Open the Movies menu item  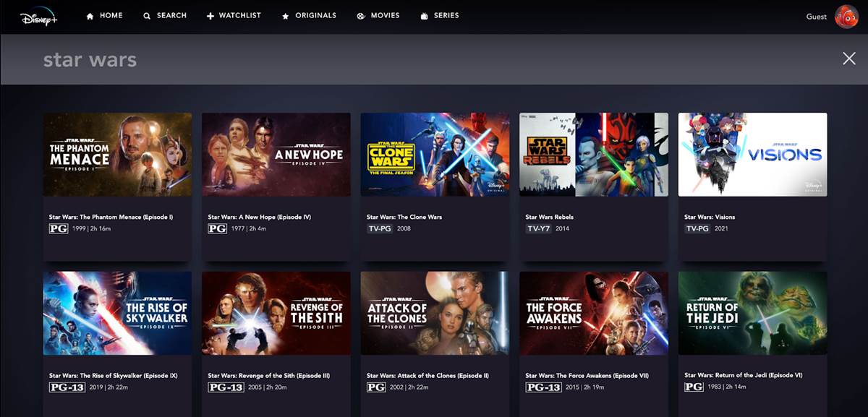[385, 16]
